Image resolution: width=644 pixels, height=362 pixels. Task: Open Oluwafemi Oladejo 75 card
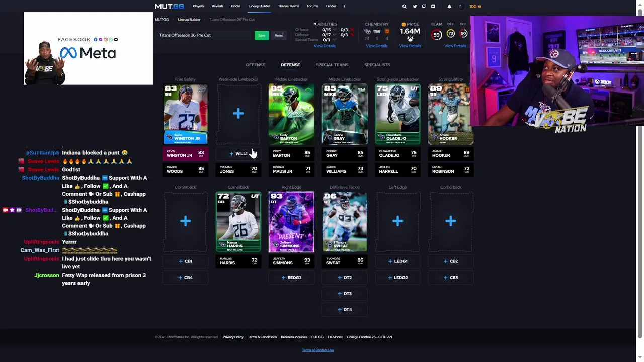pyautogui.click(x=397, y=114)
